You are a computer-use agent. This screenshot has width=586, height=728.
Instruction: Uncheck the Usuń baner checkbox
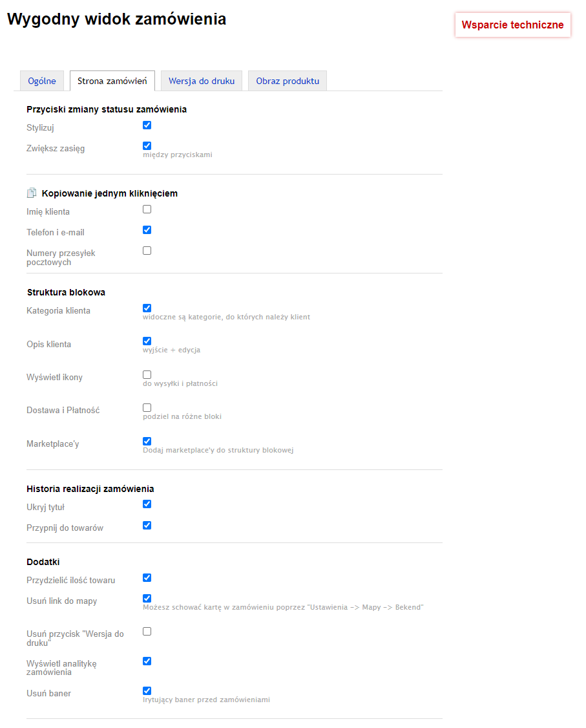(147, 691)
